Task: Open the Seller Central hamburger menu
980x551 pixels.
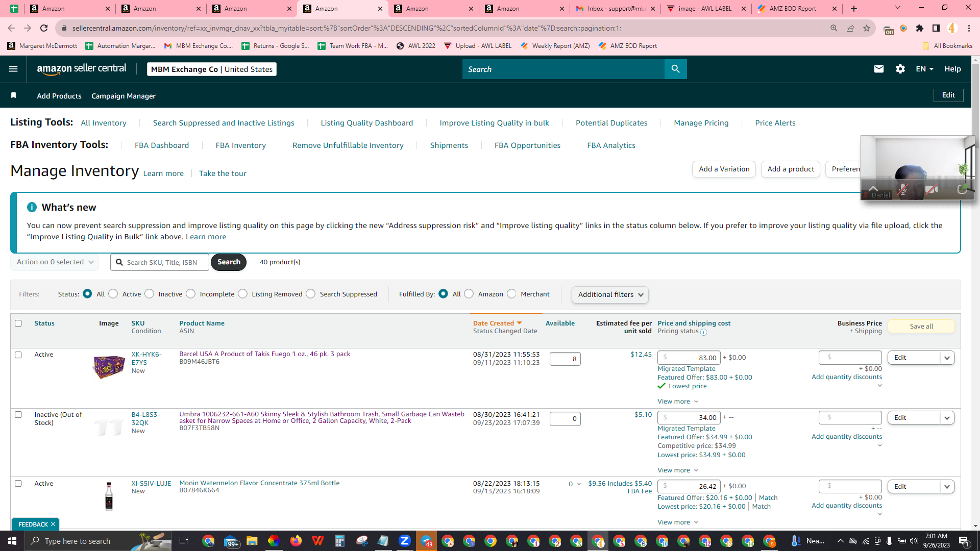Action: 13,69
